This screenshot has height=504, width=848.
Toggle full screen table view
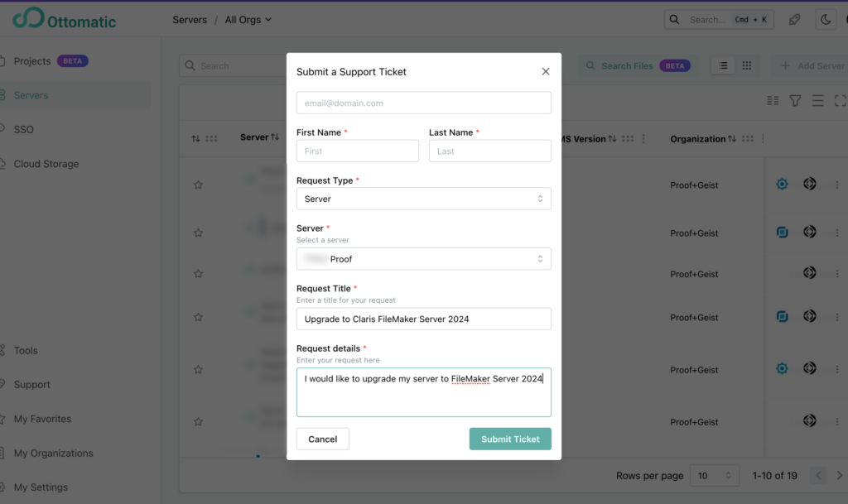[x=840, y=100]
